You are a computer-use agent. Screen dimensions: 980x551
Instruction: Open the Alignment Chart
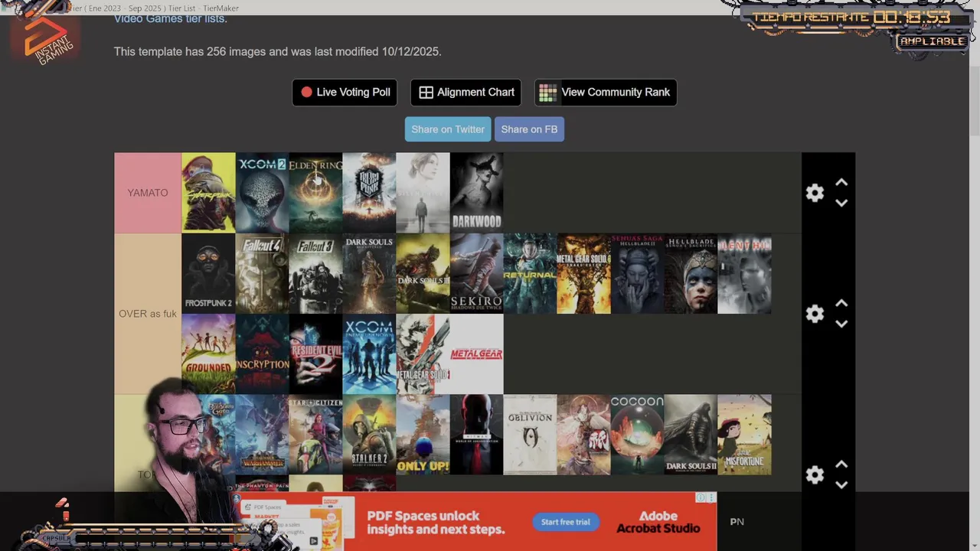465,92
